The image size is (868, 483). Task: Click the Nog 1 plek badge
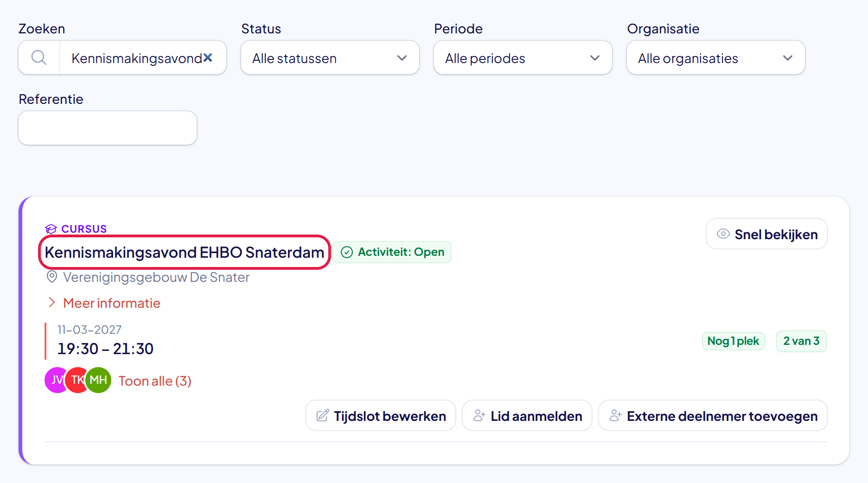point(734,341)
